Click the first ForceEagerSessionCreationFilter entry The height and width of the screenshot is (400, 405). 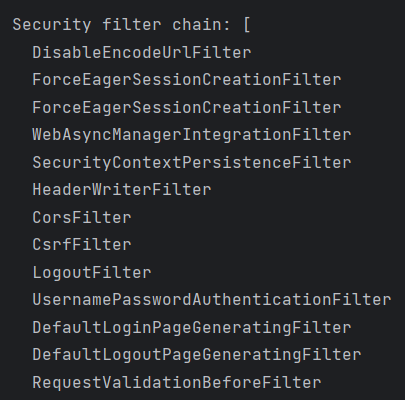click(x=187, y=80)
